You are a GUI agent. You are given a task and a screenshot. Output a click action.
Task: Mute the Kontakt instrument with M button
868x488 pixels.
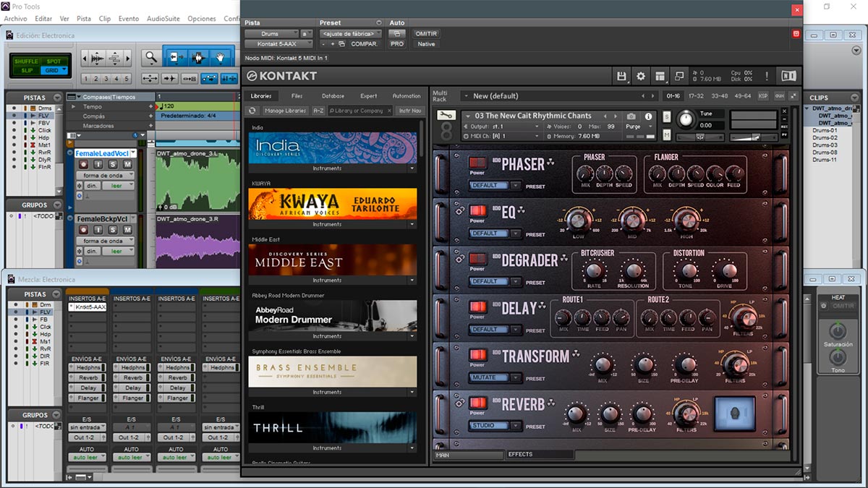(666, 134)
